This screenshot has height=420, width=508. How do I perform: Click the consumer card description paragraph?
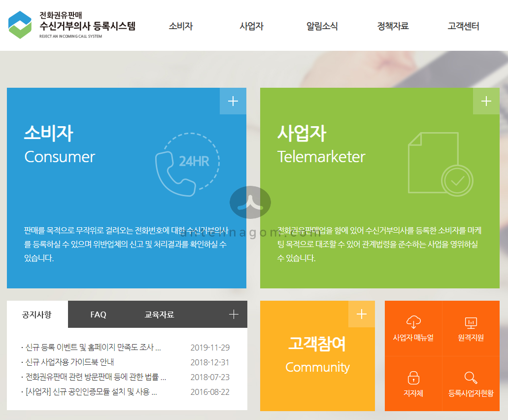coord(126,244)
